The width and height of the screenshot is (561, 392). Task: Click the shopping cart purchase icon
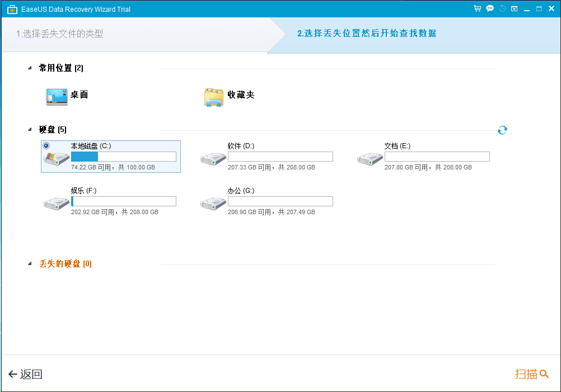[x=477, y=8]
